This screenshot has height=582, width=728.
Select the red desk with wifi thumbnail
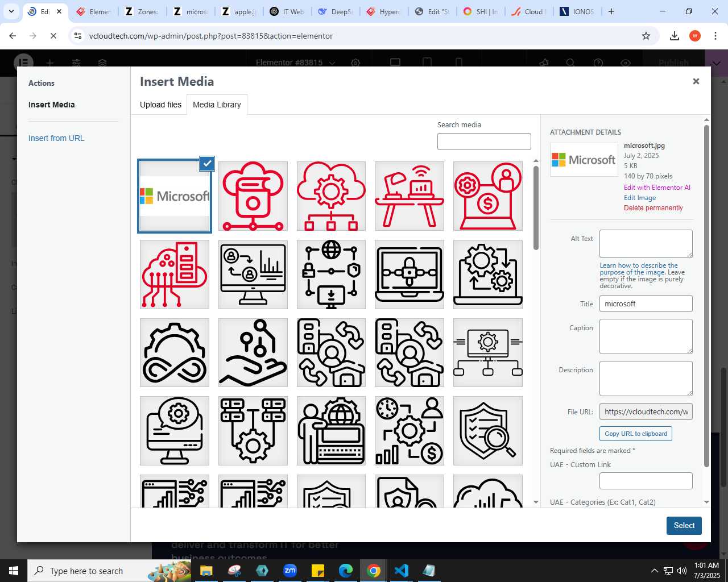(409, 196)
